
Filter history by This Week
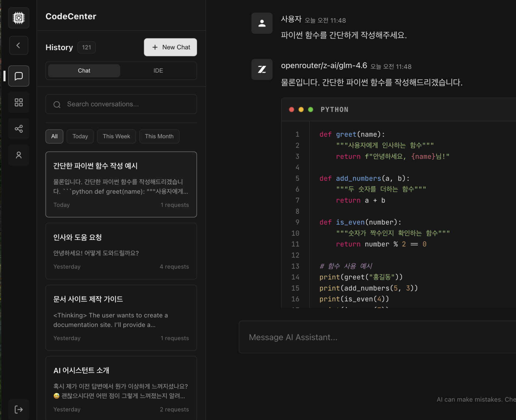116,136
